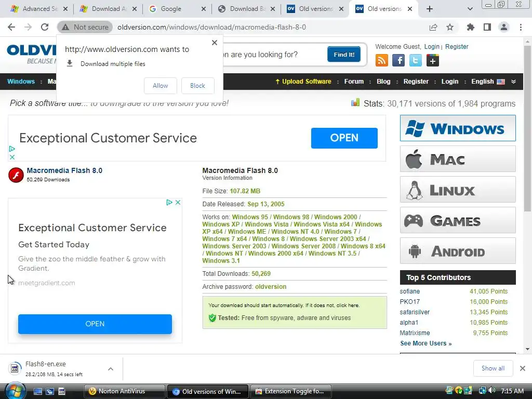Close the permission popup with X
The image size is (532, 399).
[x=215, y=43]
